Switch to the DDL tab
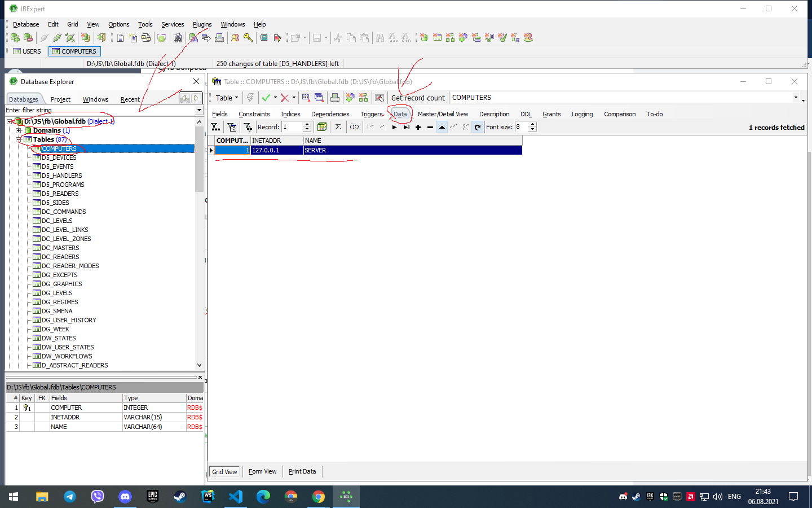This screenshot has width=812, height=508. (x=526, y=114)
